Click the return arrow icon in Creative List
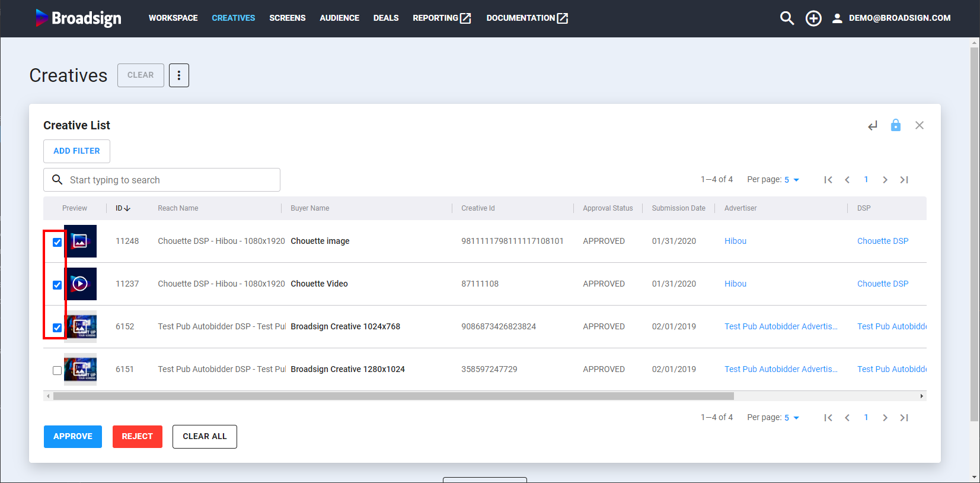 pyautogui.click(x=872, y=126)
